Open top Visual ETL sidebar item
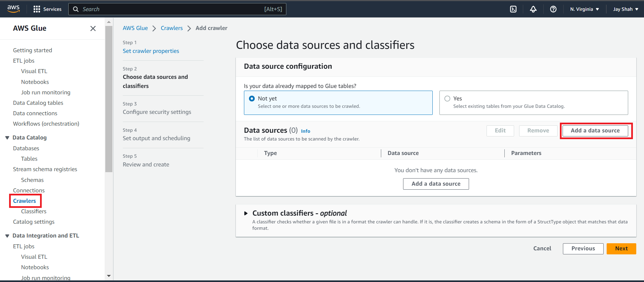This screenshot has height=282, width=644. (34, 71)
